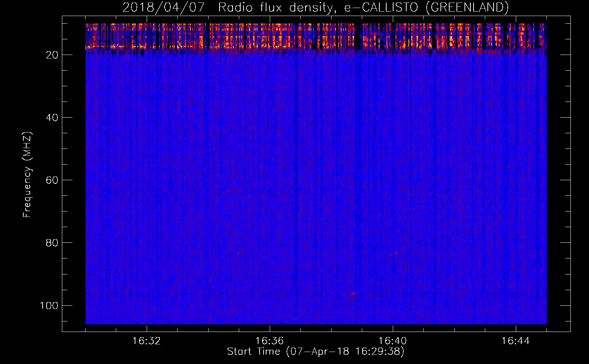
Task: Click the 16:40 time tick label
Action: (x=392, y=341)
